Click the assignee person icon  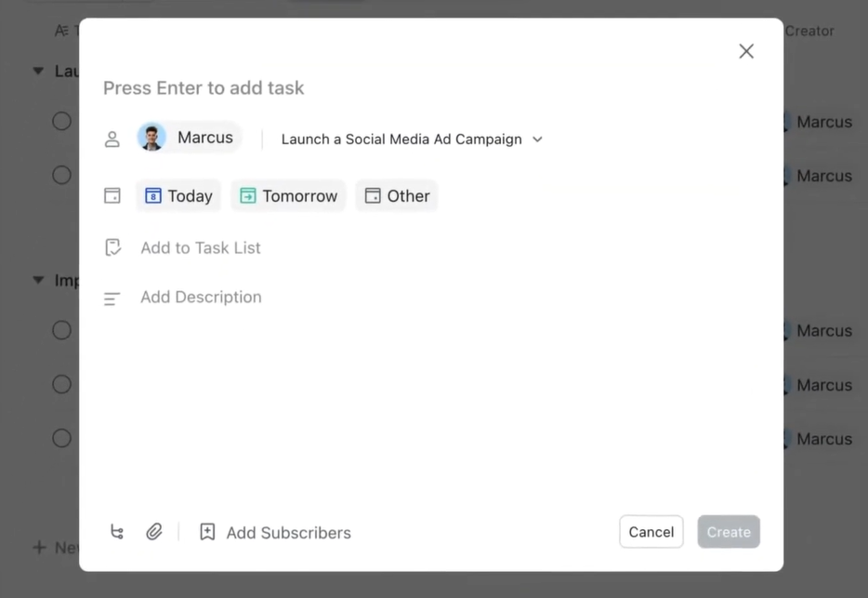(x=112, y=139)
